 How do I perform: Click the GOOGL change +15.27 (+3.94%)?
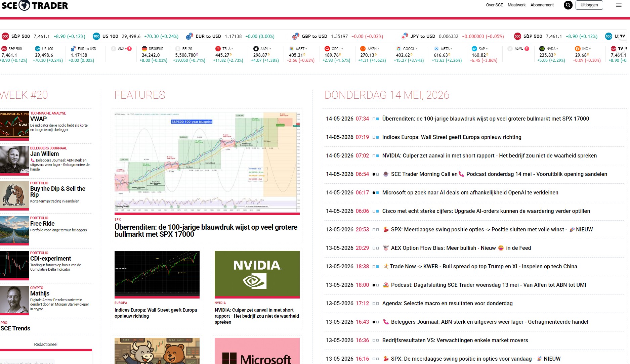[409, 60]
